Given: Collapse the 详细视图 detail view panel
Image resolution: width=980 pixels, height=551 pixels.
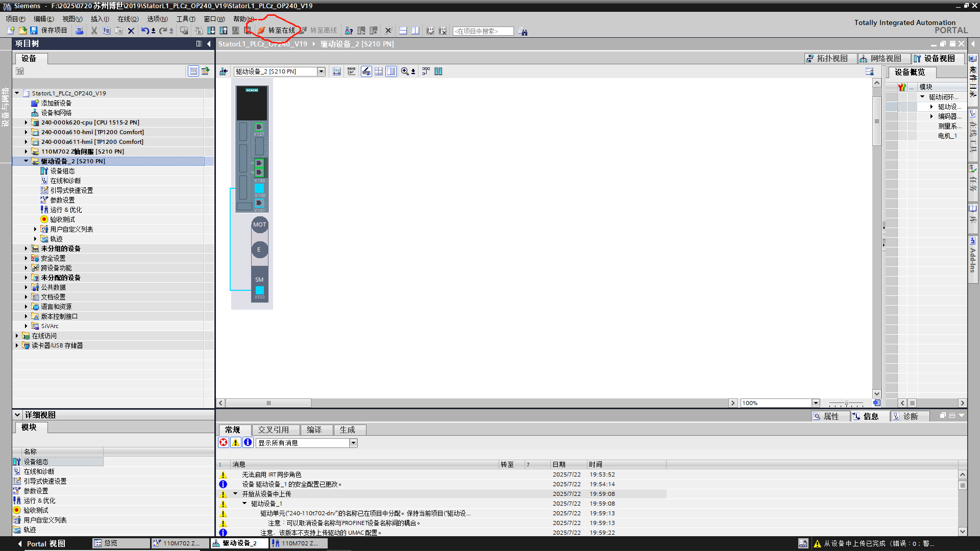Looking at the screenshot, I should (17, 415).
